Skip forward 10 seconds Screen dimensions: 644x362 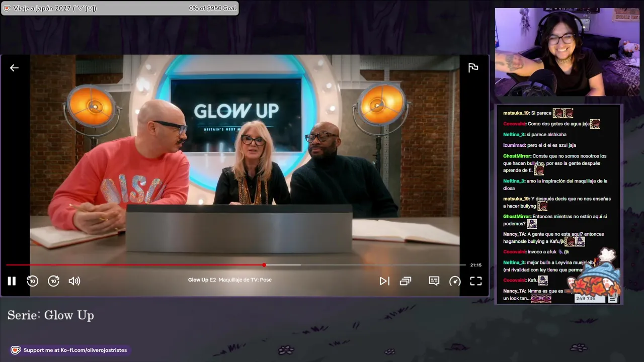point(53,281)
